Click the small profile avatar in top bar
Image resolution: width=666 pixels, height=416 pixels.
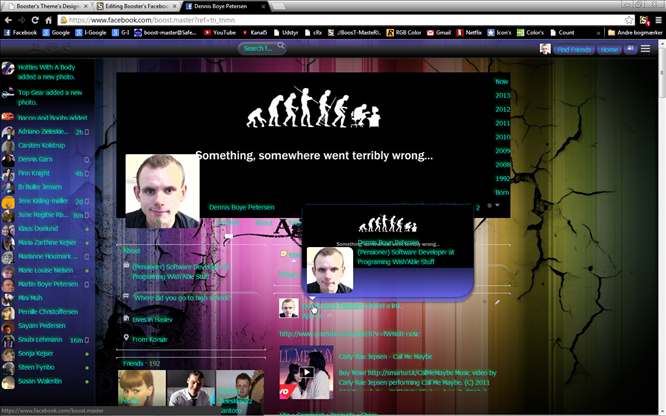(545, 49)
